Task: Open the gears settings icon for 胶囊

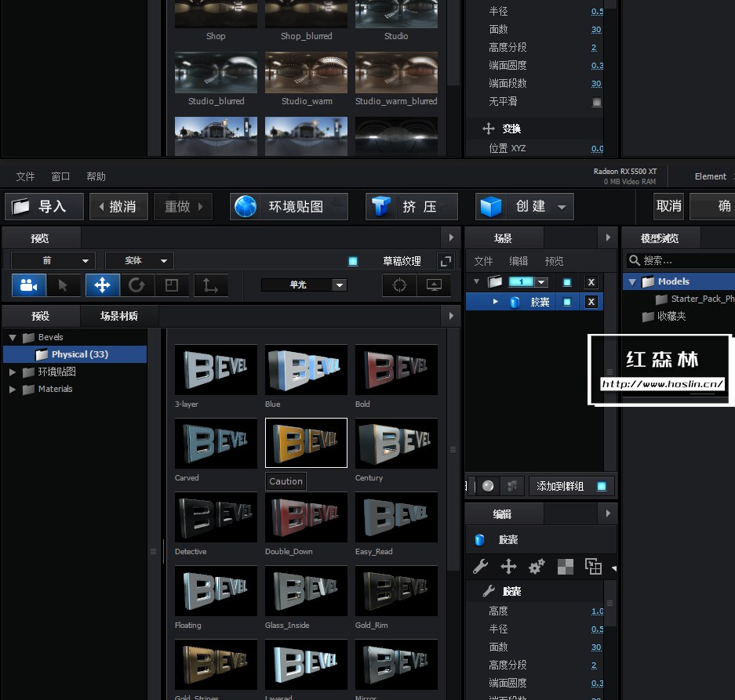Action: [537, 566]
